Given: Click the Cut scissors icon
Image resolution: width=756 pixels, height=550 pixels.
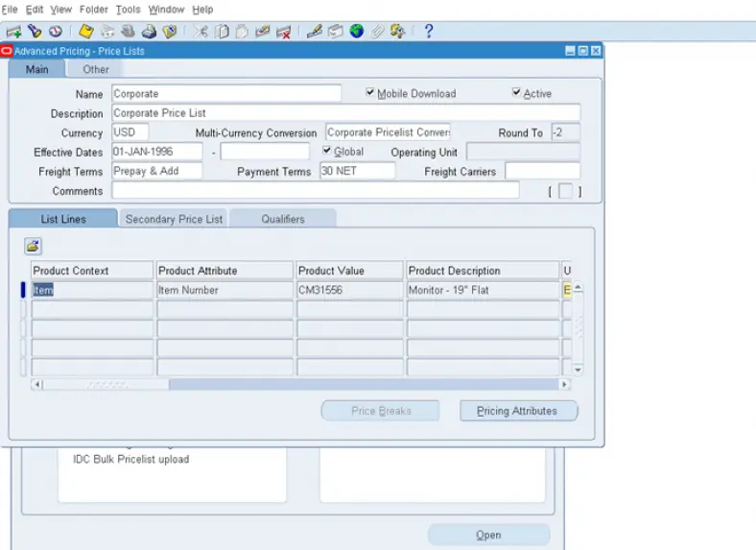Looking at the screenshot, I should [201, 32].
